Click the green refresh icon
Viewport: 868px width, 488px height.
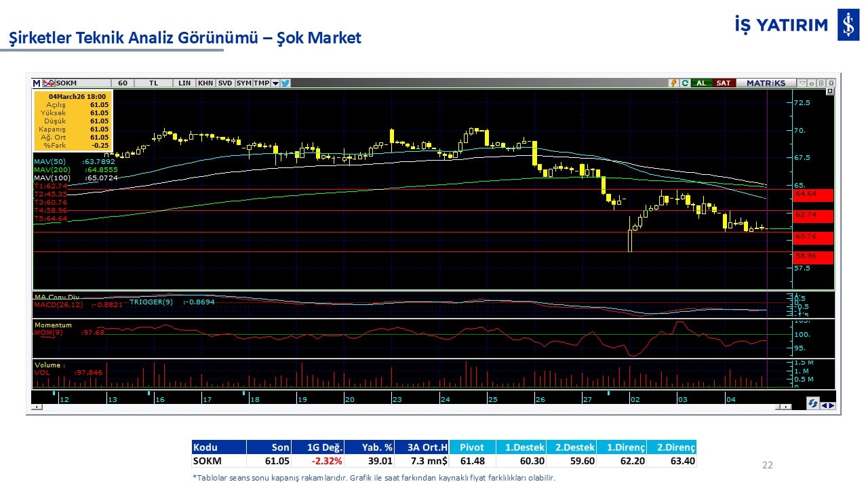point(685,83)
